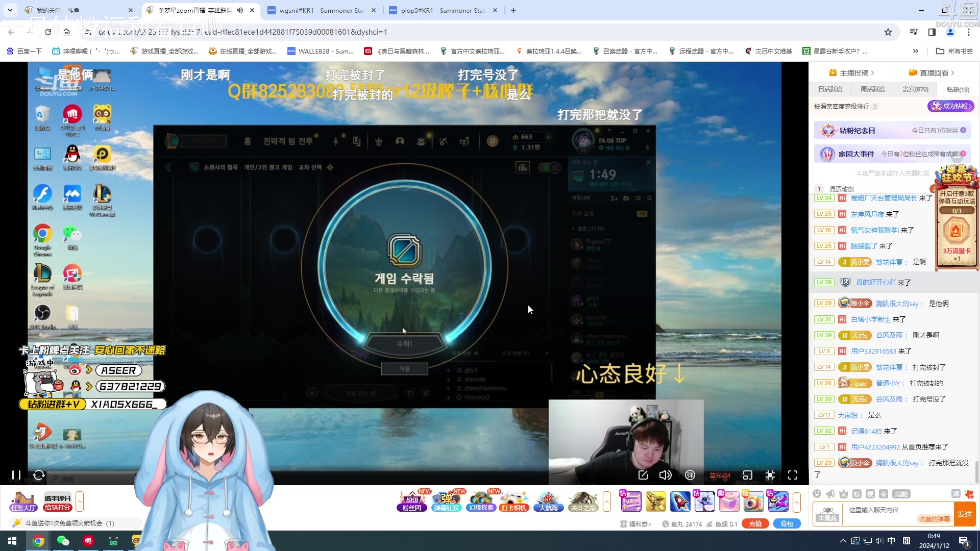Show hidden system tray icons
The height and width of the screenshot is (551, 980).
point(843,541)
